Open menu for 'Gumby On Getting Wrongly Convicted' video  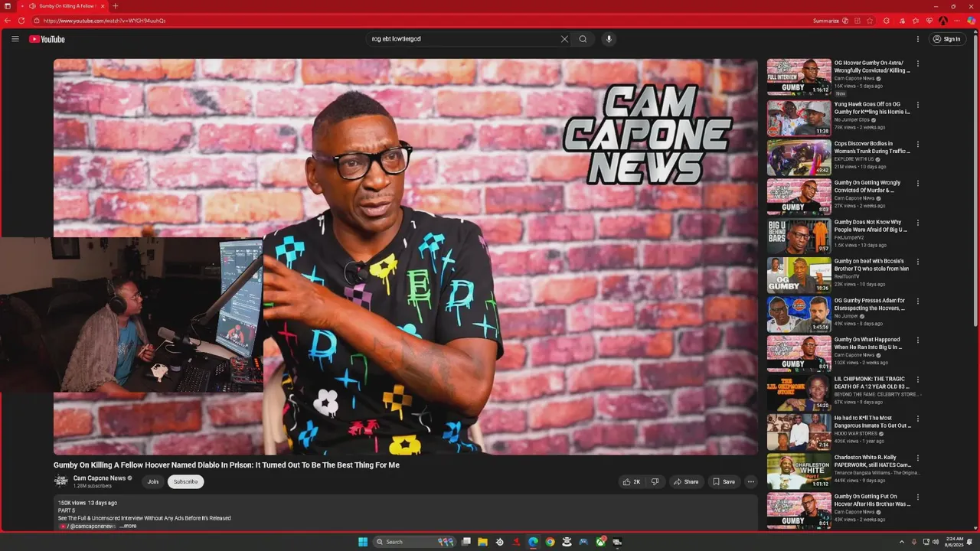point(918,184)
